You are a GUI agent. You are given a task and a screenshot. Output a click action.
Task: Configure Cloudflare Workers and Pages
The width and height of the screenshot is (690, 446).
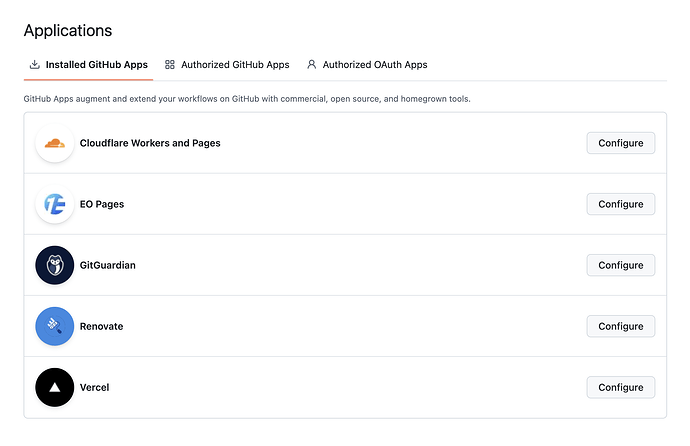coord(620,143)
